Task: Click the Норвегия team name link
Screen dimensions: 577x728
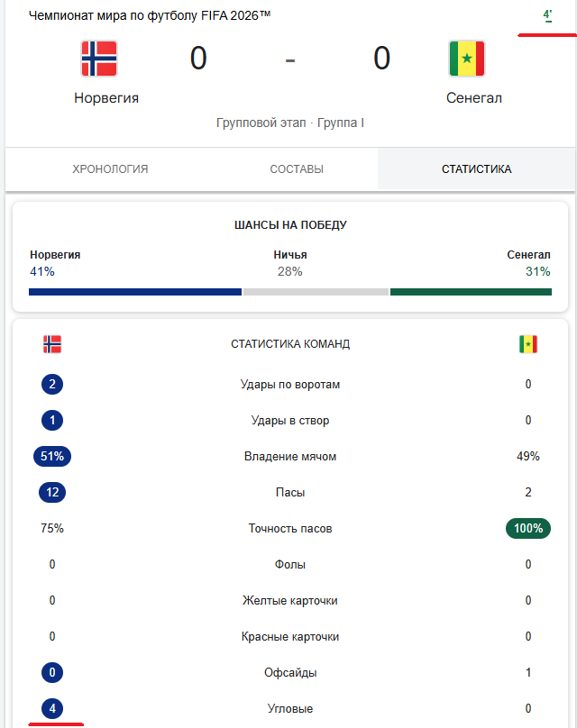Action: click(x=106, y=98)
